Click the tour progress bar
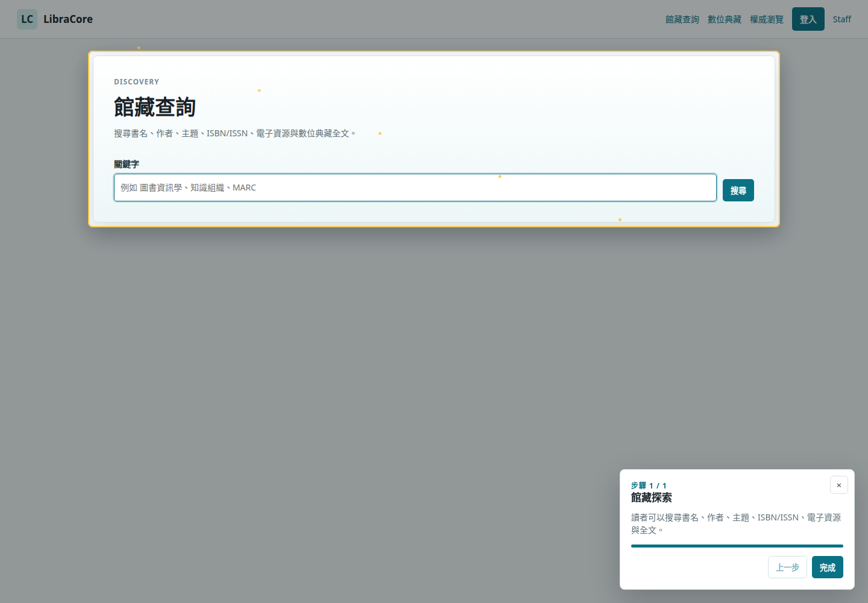868x603 pixels. point(737,546)
